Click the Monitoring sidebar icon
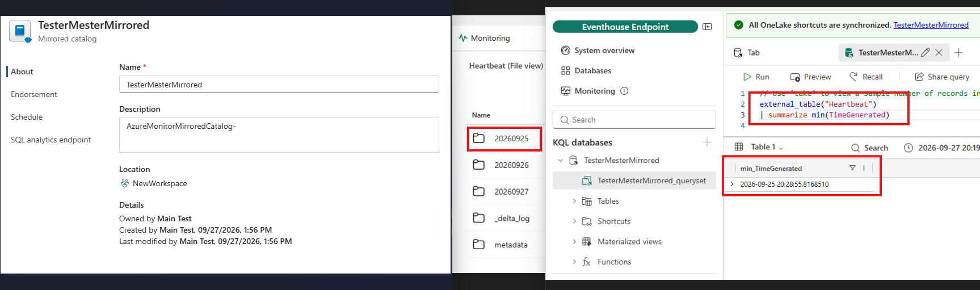Image resolution: width=980 pixels, height=290 pixels. click(565, 91)
